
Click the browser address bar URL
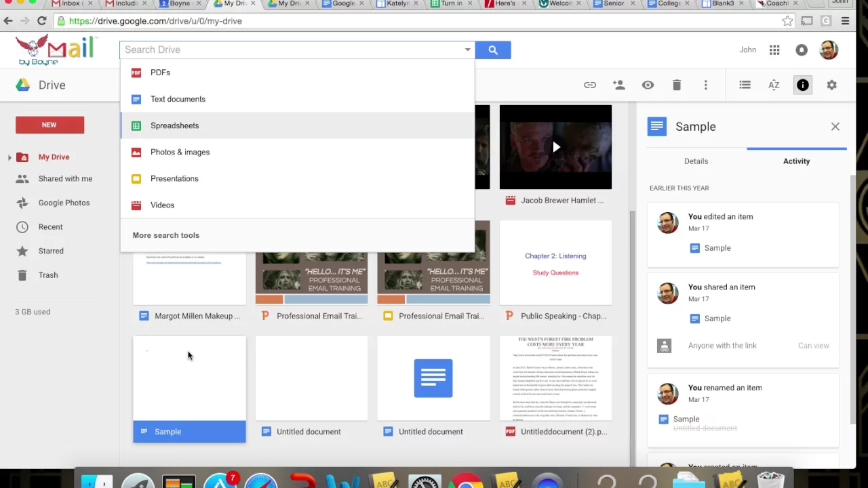point(155,21)
